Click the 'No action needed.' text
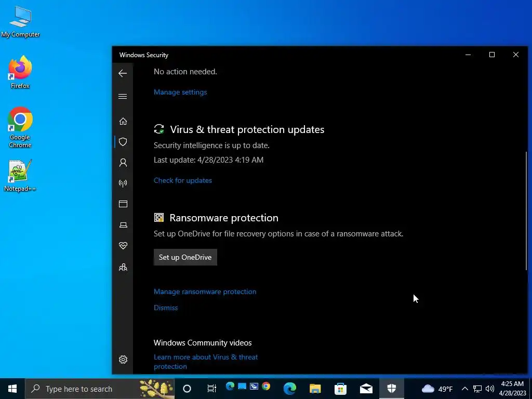532x399 pixels. (x=185, y=72)
